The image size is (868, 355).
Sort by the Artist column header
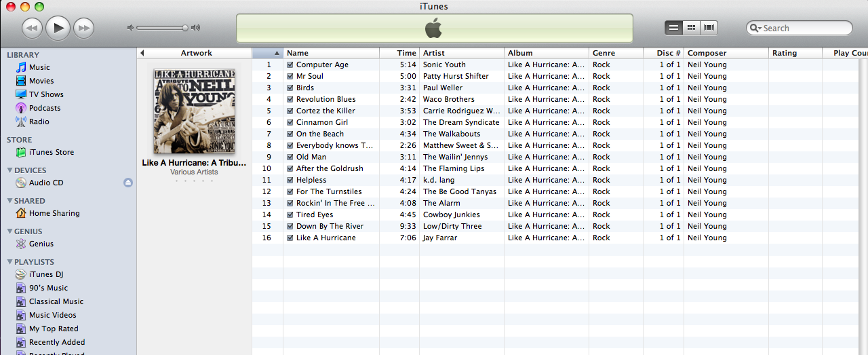tap(462, 53)
